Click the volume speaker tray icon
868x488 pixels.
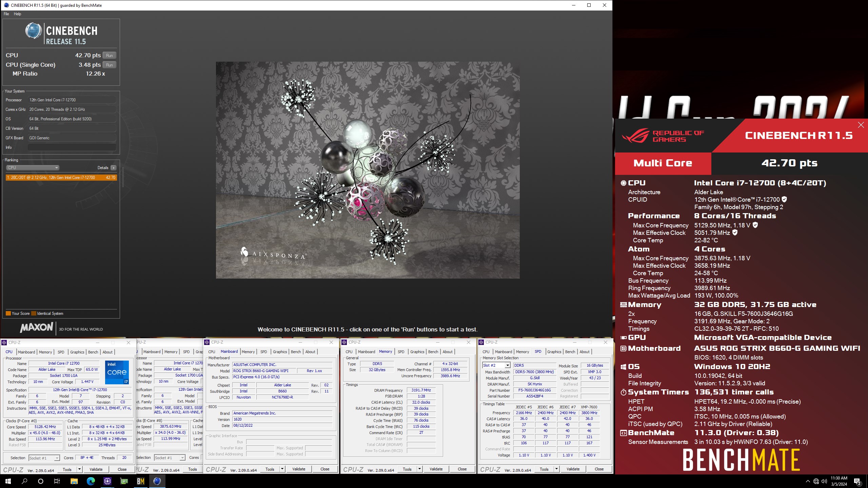tap(824, 481)
